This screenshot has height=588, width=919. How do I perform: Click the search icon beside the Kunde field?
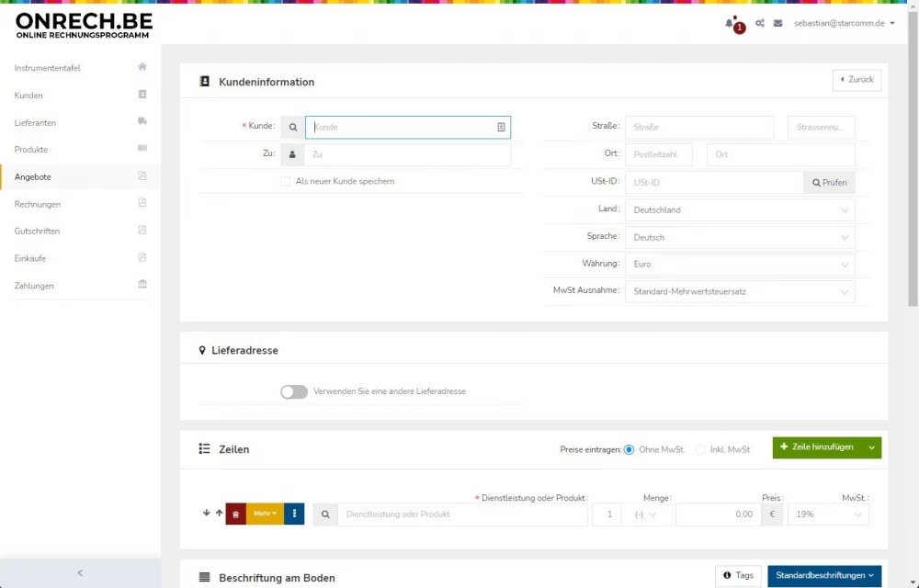point(292,128)
